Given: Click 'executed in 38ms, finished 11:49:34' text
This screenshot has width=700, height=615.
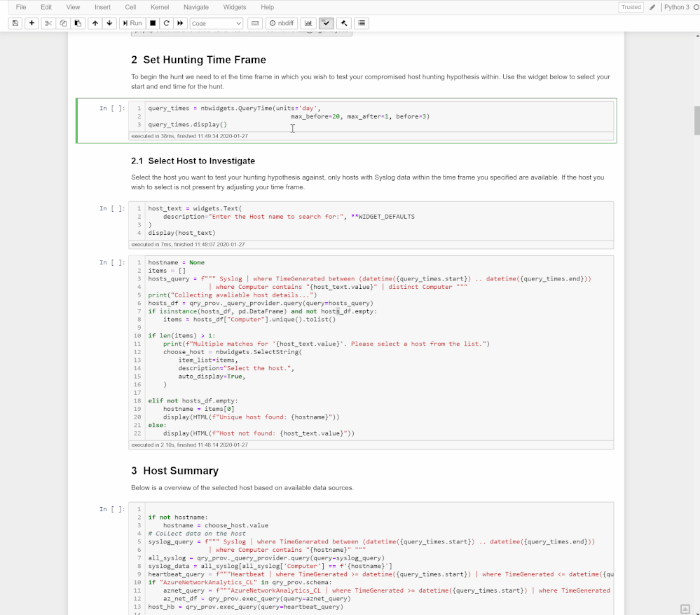Looking at the screenshot, I should (189, 136).
